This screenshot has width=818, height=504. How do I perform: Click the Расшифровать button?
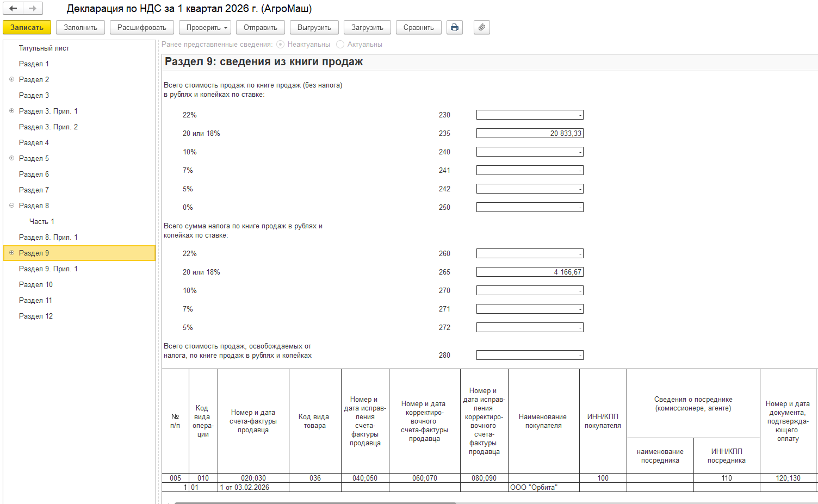[142, 27]
